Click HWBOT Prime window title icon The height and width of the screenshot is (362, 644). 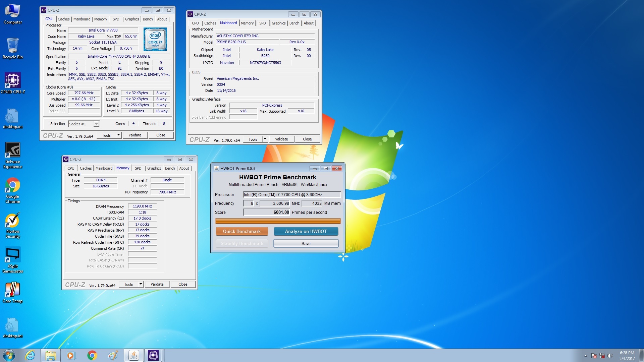click(216, 168)
